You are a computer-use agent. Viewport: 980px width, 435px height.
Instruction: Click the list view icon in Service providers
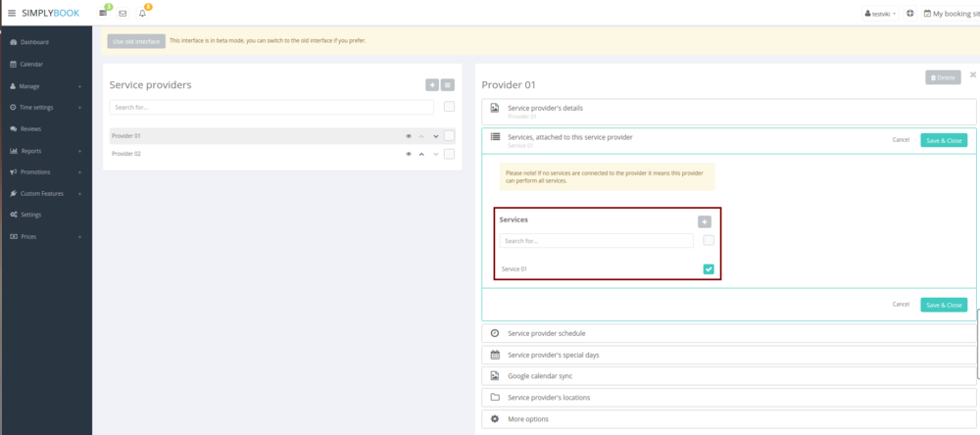click(x=447, y=85)
